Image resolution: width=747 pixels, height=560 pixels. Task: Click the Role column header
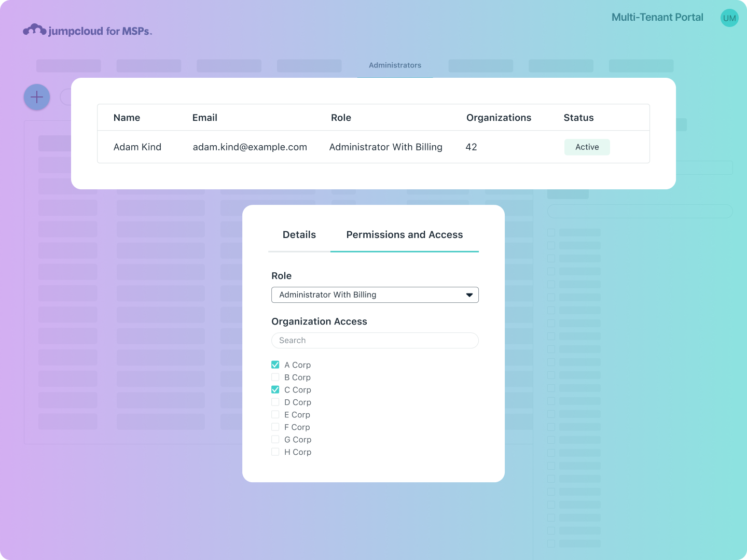(341, 118)
